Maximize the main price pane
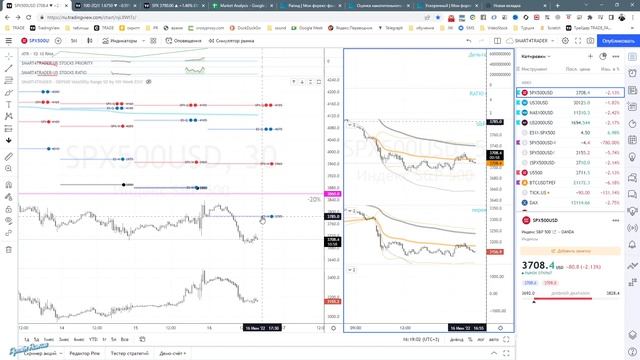This screenshot has height=360, width=640. click(319, 82)
